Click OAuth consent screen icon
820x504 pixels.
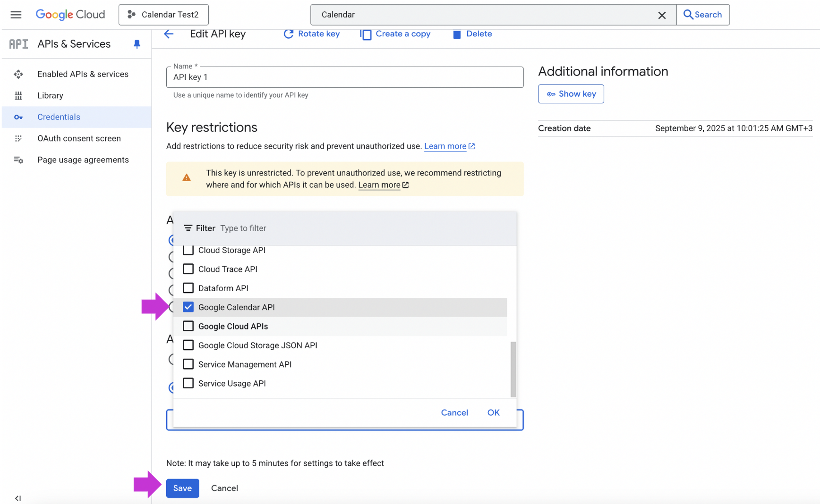(x=18, y=138)
